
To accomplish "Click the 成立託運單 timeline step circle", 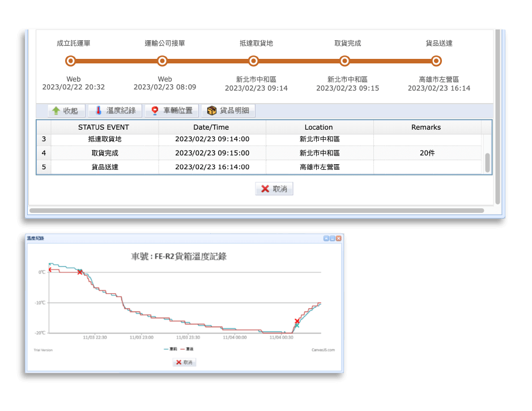I will 70,61.
